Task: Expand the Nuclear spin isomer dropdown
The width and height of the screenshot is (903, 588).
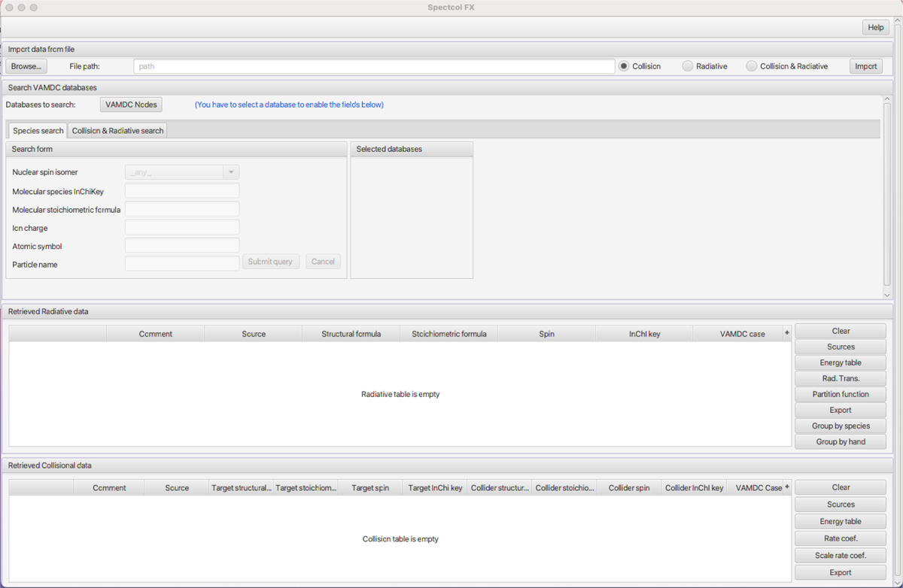Action: coord(231,172)
